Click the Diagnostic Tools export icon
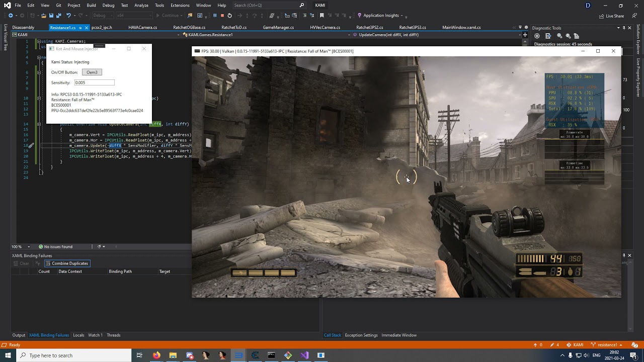 click(548, 36)
